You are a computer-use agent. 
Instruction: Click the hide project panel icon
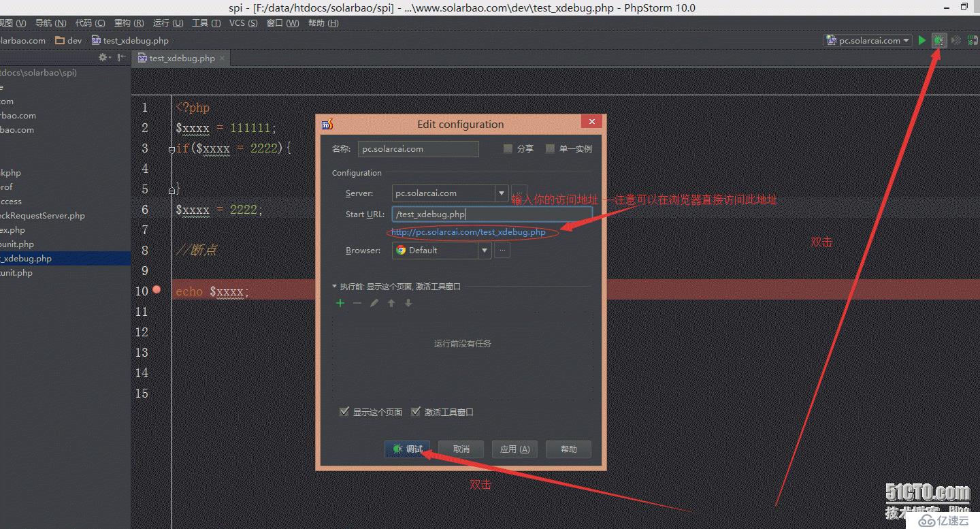point(120,58)
